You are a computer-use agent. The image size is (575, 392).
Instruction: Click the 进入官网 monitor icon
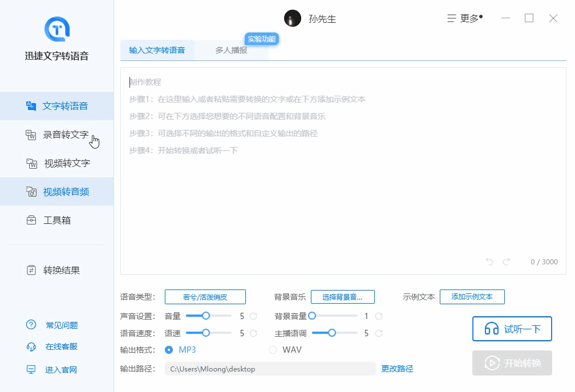(x=31, y=370)
